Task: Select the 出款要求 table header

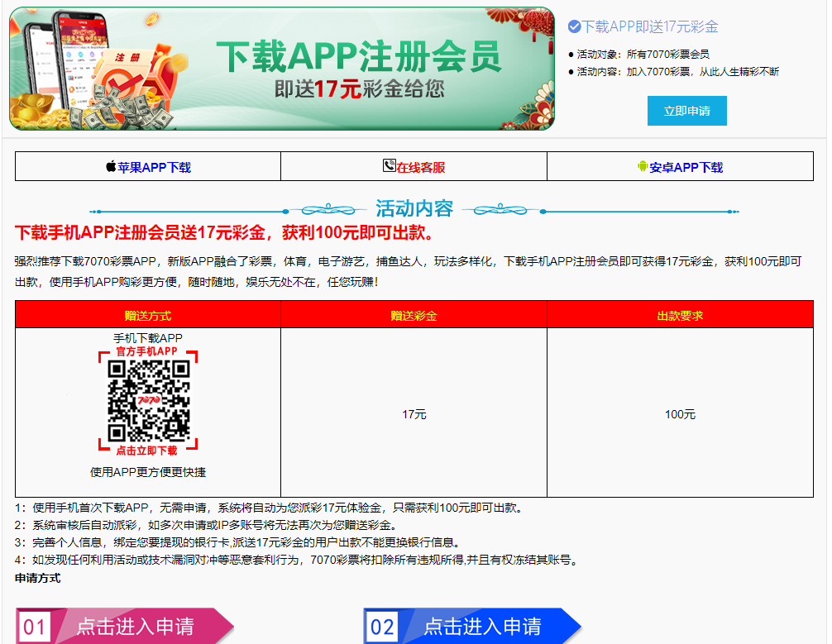Action: coord(680,316)
